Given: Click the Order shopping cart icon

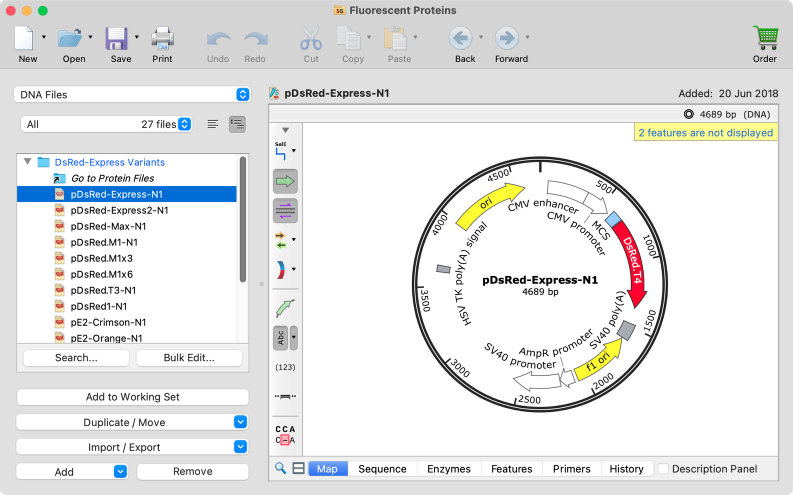Looking at the screenshot, I should coord(766,38).
